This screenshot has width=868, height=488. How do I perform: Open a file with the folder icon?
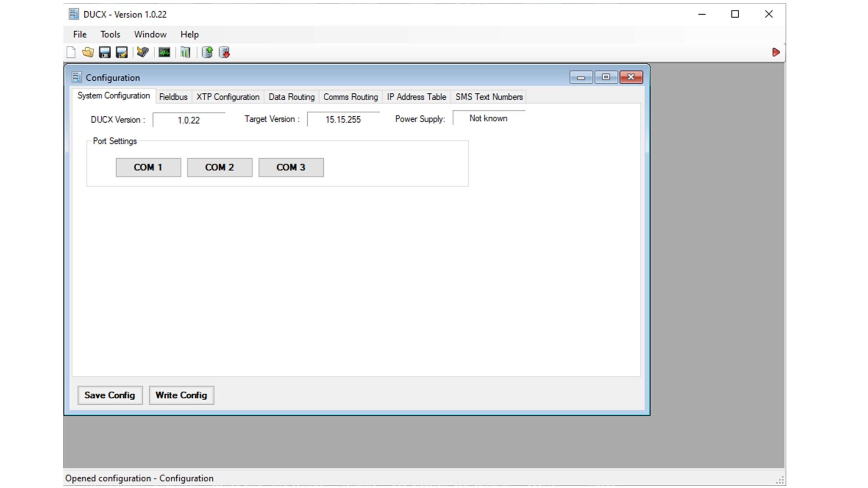coord(88,52)
